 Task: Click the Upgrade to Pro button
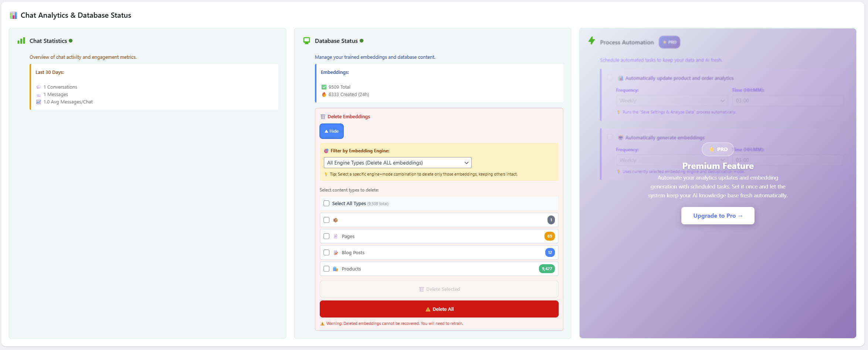click(718, 216)
